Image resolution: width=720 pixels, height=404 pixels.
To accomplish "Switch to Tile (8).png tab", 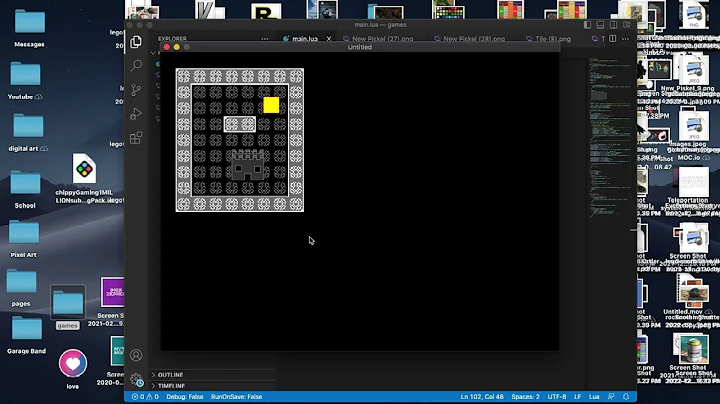I will [x=553, y=39].
